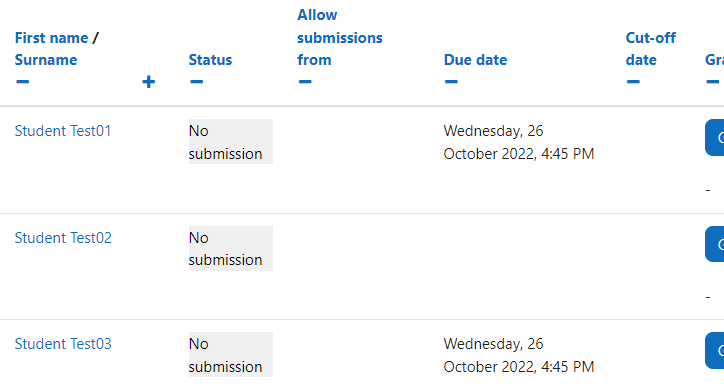The height and width of the screenshot is (389, 724).
Task: Click Grade button for Student Test01
Action: (x=715, y=138)
